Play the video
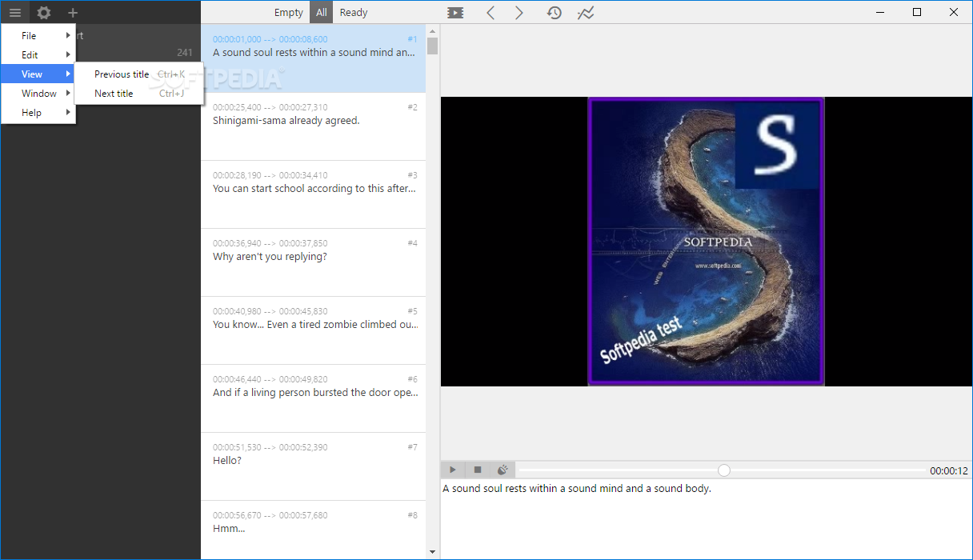Image resolution: width=973 pixels, height=560 pixels. click(x=452, y=470)
